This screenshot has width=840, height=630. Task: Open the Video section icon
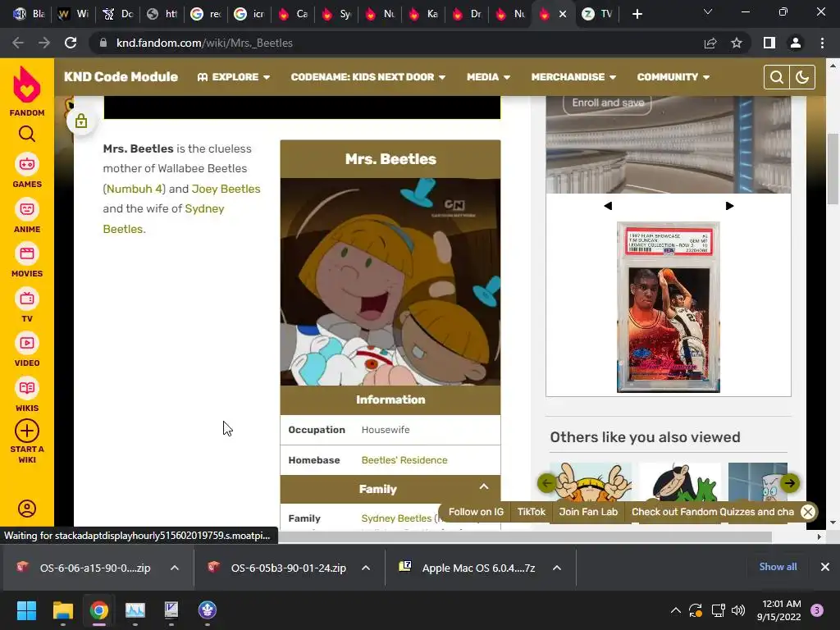coord(27,343)
